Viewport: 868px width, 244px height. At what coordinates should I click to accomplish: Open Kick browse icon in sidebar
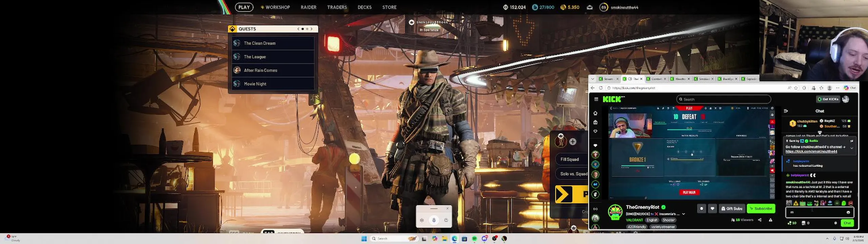tap(595, 122)
